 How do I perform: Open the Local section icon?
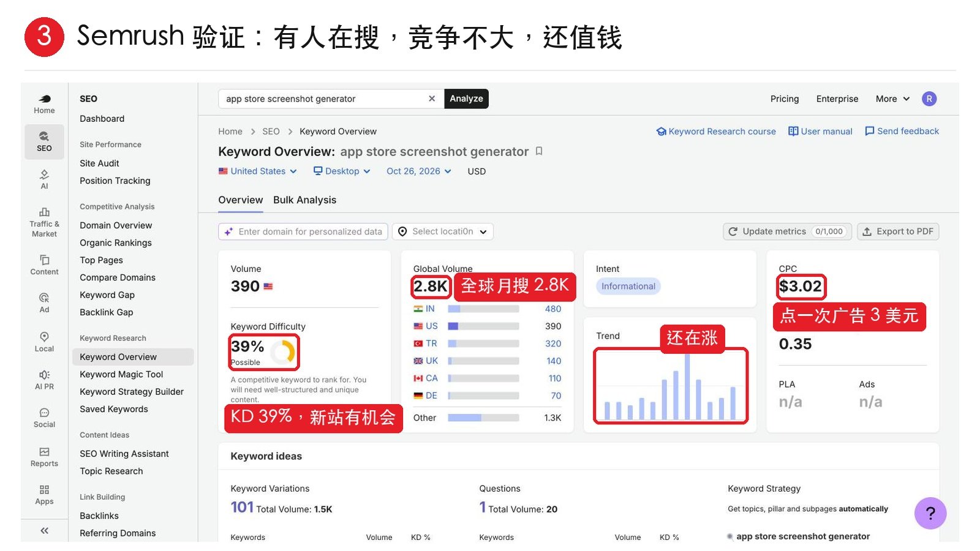click(x=44, y=342)
